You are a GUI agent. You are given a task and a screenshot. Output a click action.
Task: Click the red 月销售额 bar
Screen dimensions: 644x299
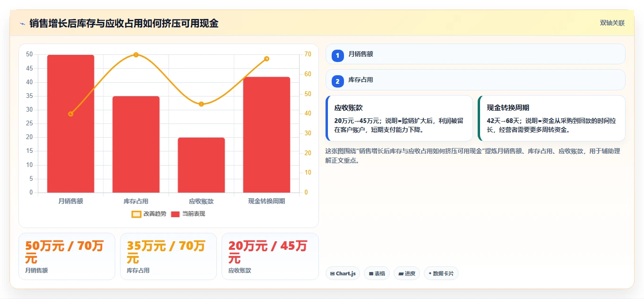(x=70, y=123)
